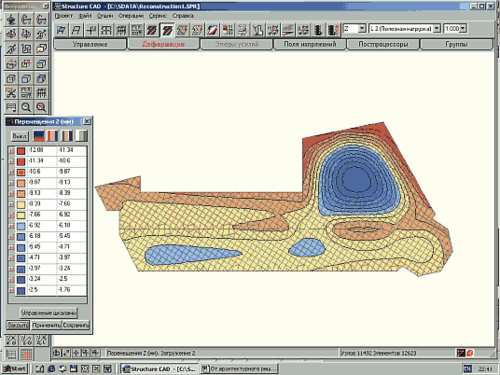Switch to the Поля напряжений tab
The width and height of the screenshot is (500, 375).
pyautogui.click(x=310, y=44)
